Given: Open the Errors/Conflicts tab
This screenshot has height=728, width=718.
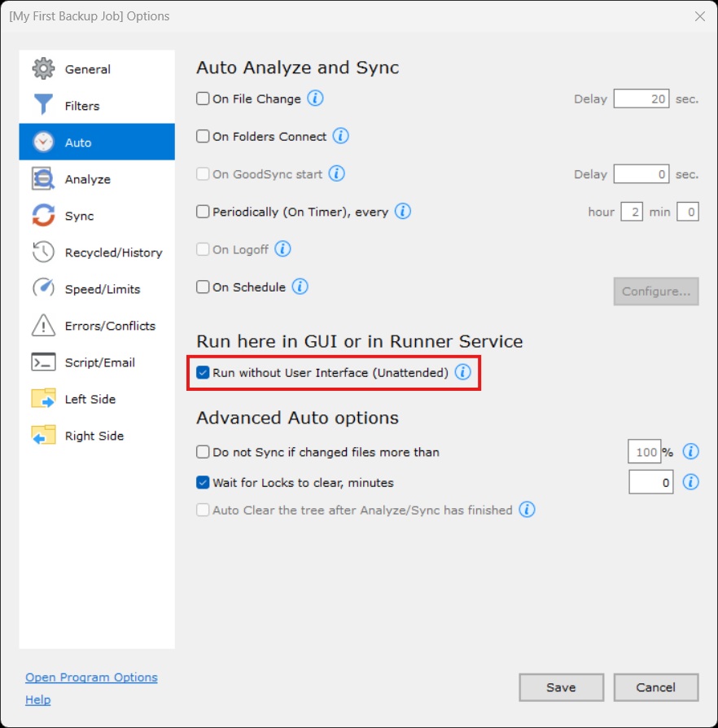Looking at the screenshot, I should [x=97, y=326].
